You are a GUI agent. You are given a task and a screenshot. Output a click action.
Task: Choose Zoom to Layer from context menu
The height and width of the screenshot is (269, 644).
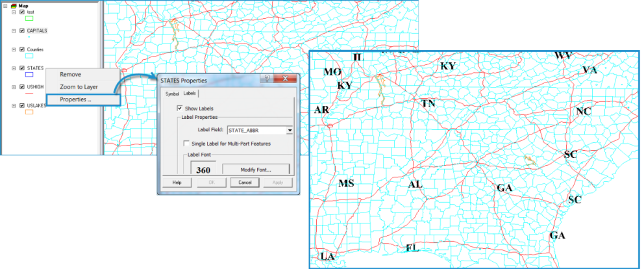(82, 87)
